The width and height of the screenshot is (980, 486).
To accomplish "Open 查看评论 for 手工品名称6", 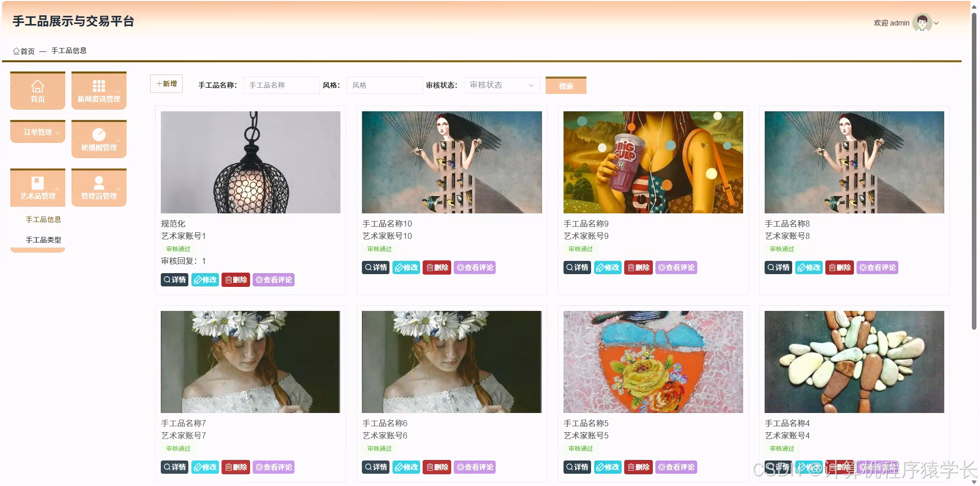I will [475, 467].
